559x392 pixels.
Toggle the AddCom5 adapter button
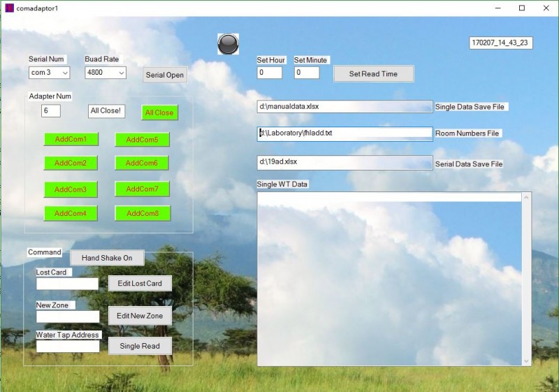click(x=142, y=140)
